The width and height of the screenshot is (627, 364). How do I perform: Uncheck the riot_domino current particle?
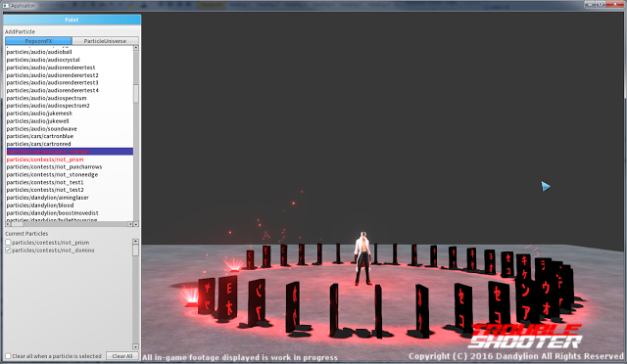(8, 250)
